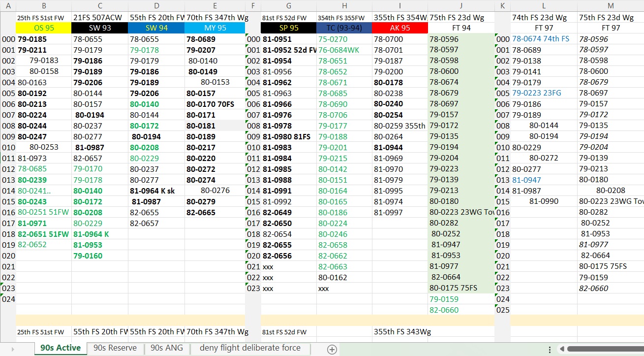Image resolution: width=644 pixels, height=356 pixels.
Task: Select the cell with 80-0175 75FS in column J
Action: (461, 288)
